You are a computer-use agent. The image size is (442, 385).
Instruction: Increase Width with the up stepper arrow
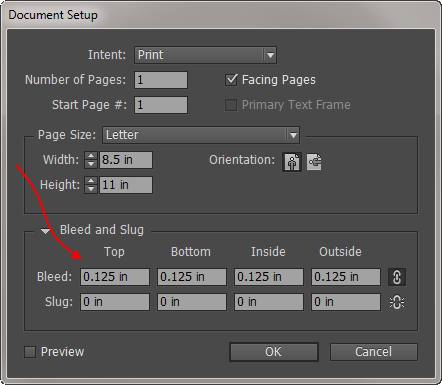pos(91,156)
